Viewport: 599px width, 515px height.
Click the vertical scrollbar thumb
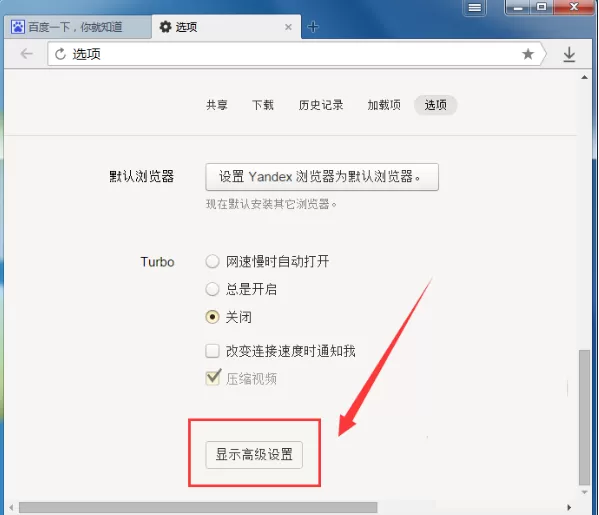[584, 417]
